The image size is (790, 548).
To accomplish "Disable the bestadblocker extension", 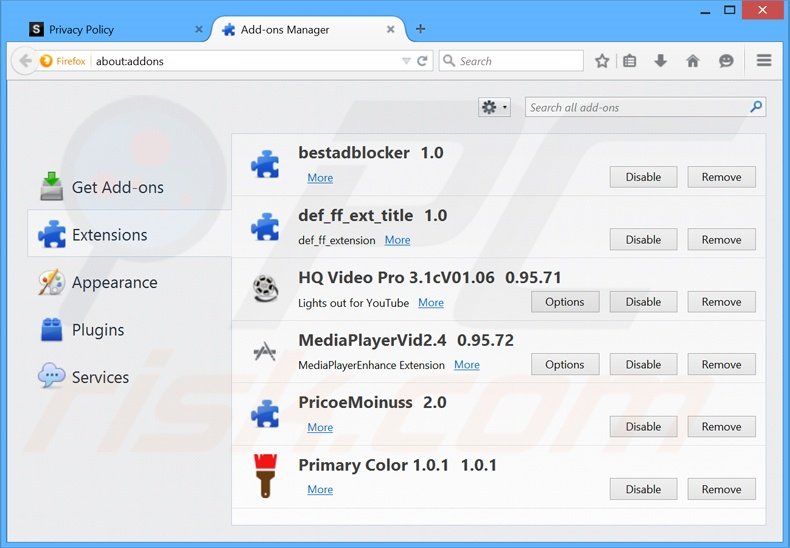I will (x=643, y=177).
